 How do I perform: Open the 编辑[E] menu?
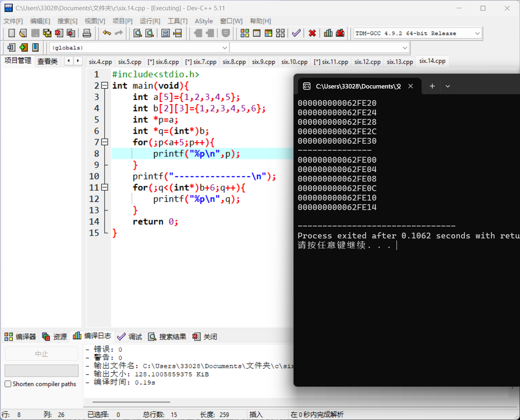[x=40, y=21]
